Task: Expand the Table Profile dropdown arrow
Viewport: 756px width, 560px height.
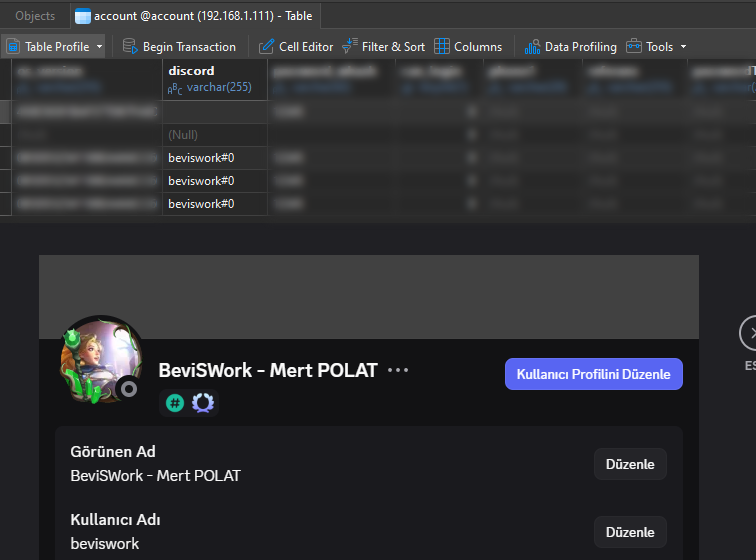Action: point(99,47)
